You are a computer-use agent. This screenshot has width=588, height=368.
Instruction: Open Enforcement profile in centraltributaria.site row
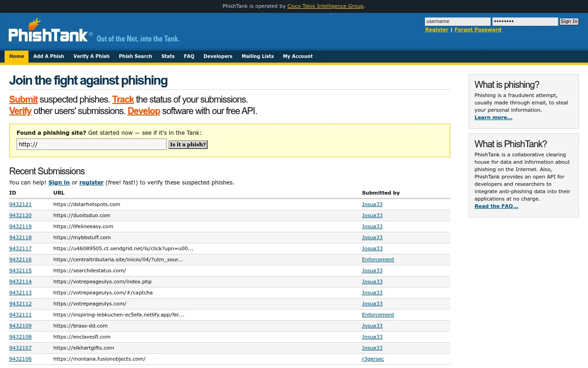(378, 259)
